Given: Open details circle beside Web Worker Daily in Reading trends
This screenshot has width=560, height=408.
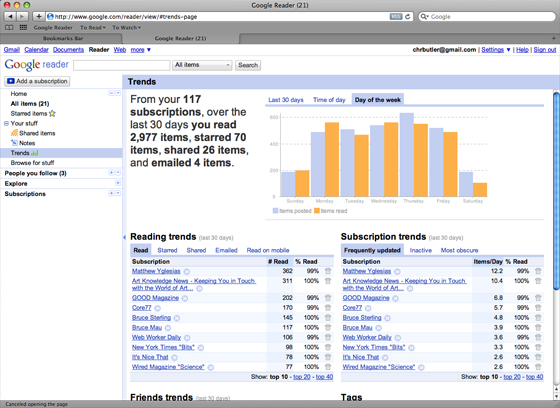Looking at the screenshot, I should (188, 338).
